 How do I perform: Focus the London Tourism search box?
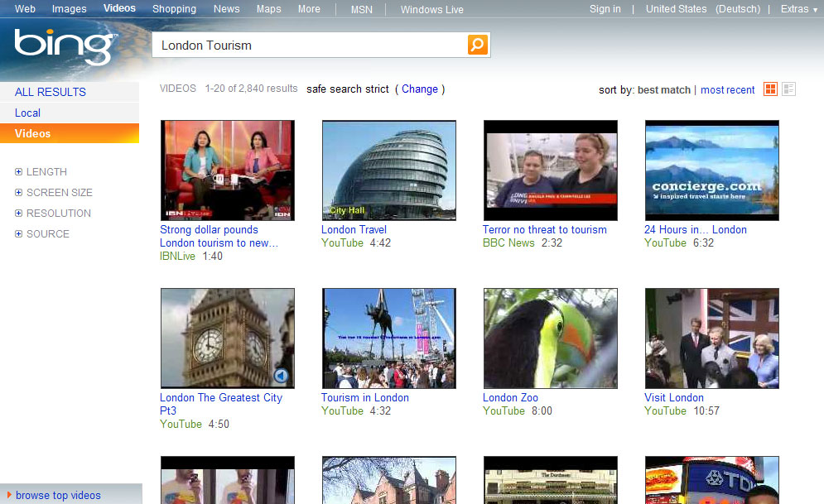(x=310, y=46)
